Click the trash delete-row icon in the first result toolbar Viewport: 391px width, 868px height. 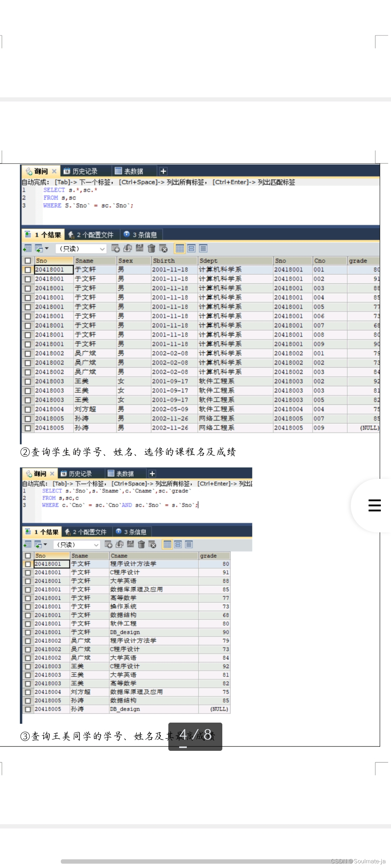[x=151, y=248]
